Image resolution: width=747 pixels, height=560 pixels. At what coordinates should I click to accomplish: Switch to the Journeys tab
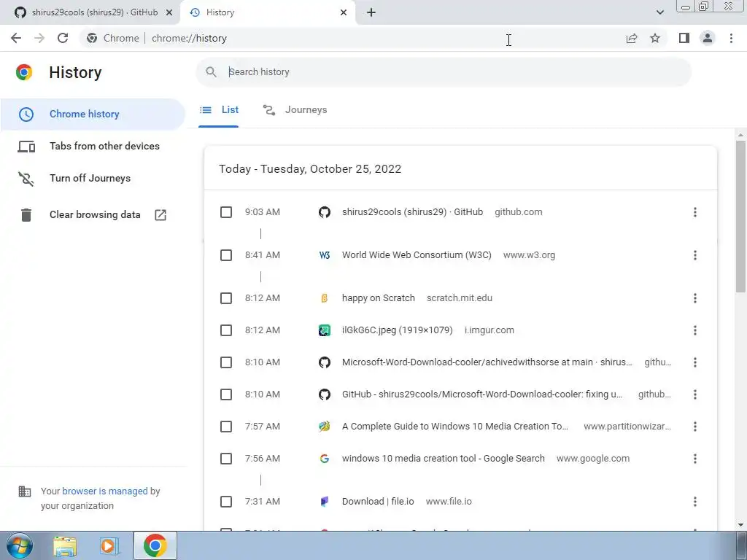pos(295,110)
